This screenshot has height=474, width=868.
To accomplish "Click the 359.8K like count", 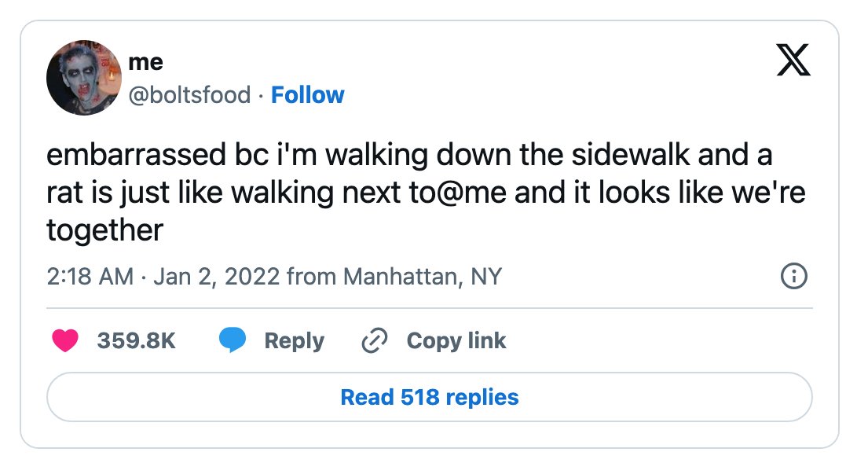I will [x=136, y=340].
